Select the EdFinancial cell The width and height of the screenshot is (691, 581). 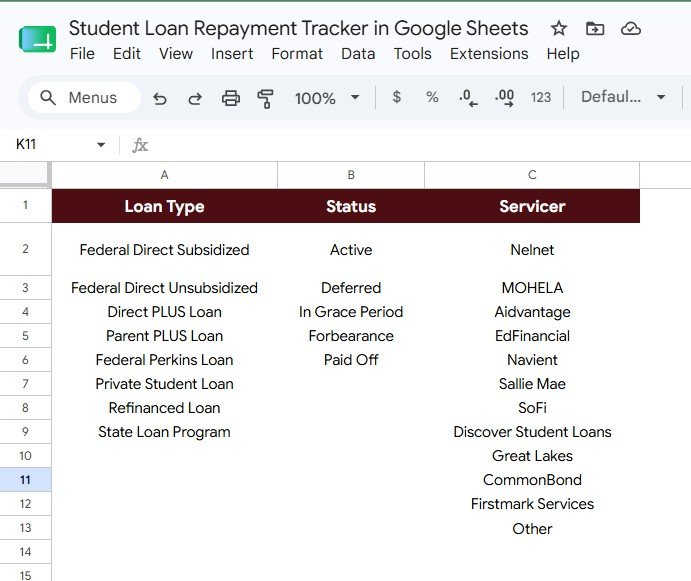(x=532, y=336)
